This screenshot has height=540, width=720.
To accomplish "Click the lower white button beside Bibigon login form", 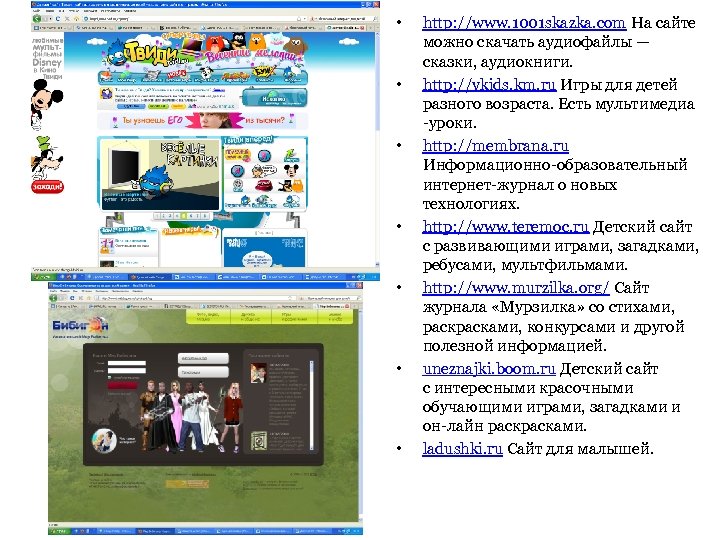I will point(203,372).
